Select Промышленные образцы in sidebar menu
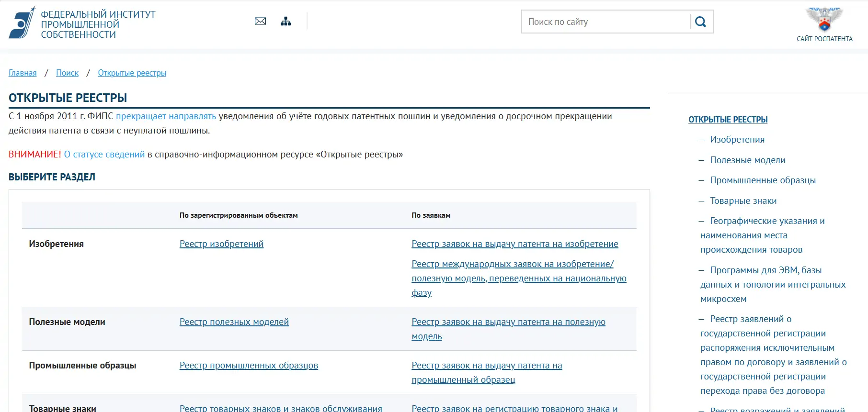 (763, 180)
